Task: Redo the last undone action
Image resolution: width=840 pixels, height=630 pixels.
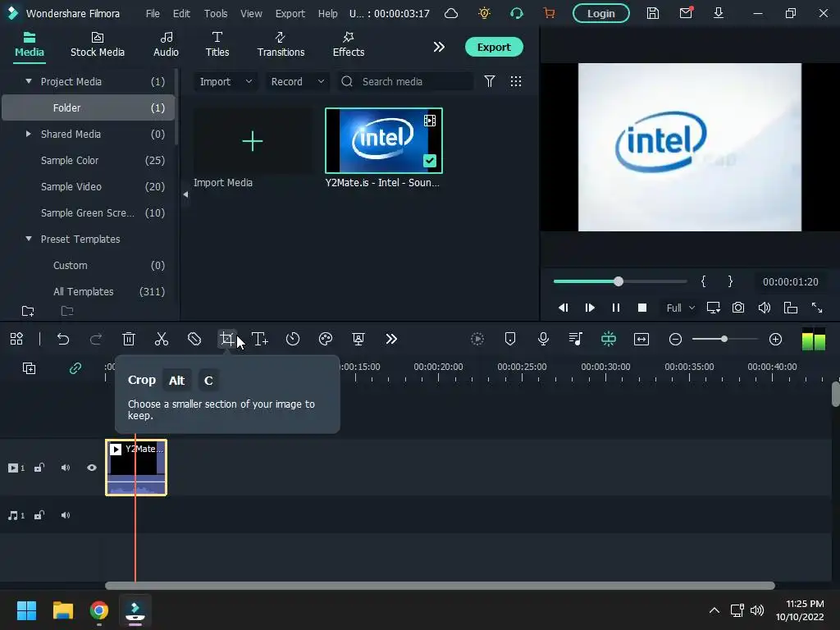Action: (96, 339)
